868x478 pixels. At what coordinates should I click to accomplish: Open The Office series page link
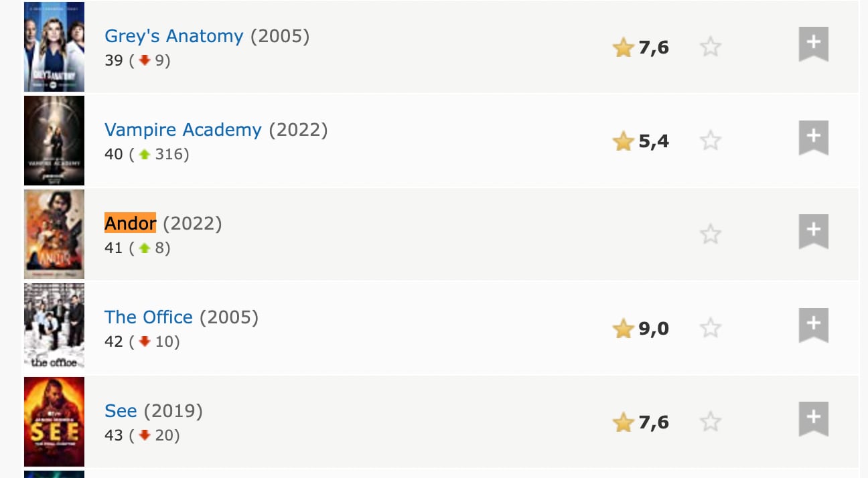coord(148,317)
